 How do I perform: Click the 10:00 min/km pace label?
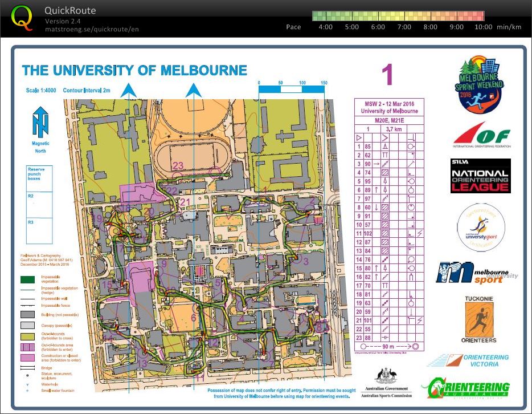tap(483, 27)
